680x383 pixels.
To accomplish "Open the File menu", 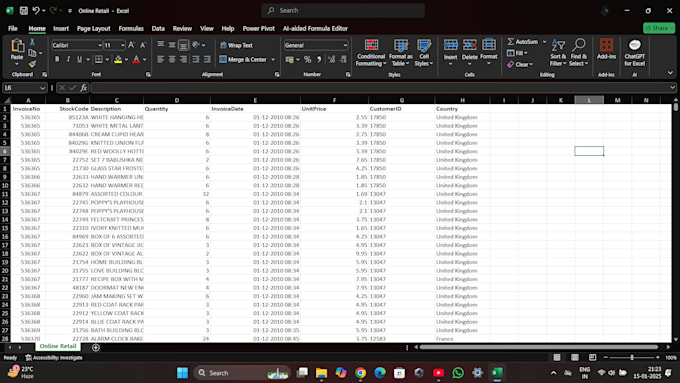I will coord(13,29).
